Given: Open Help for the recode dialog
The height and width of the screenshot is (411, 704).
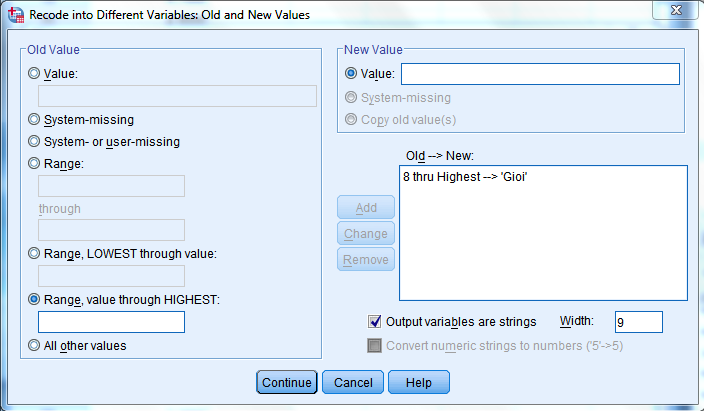Looking at the screenshot, I should (x=419, y=383).
